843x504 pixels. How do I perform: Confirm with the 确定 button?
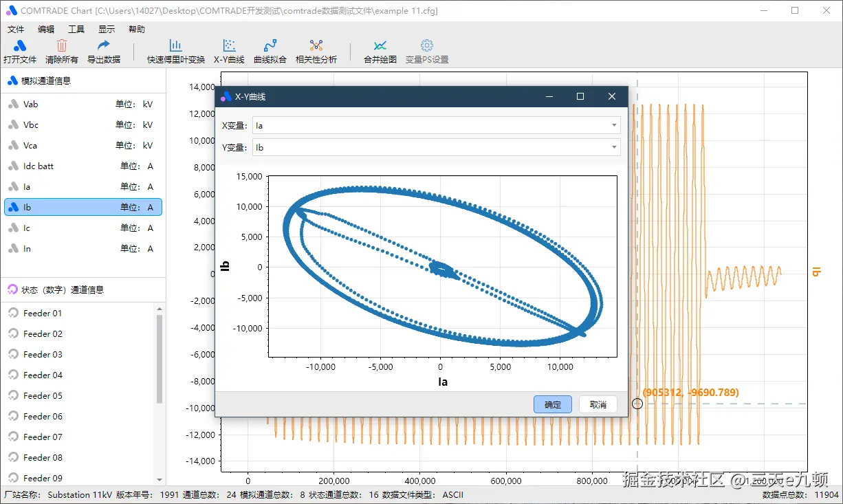(553, 404)
